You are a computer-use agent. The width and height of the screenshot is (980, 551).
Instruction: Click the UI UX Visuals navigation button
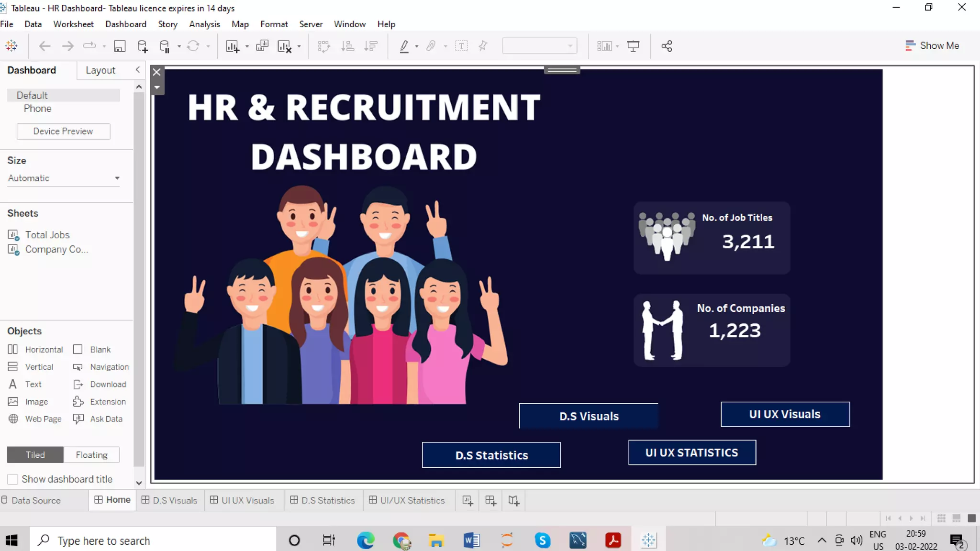[x=785, y=414]
